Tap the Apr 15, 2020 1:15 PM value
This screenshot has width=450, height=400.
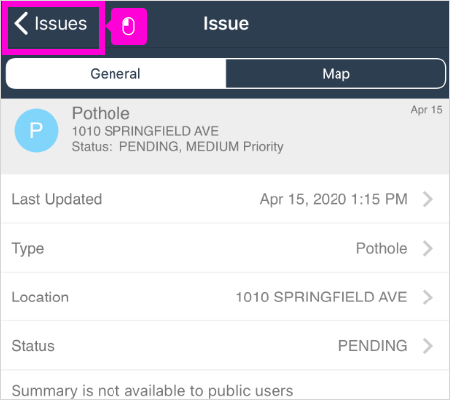pos(334,199)
